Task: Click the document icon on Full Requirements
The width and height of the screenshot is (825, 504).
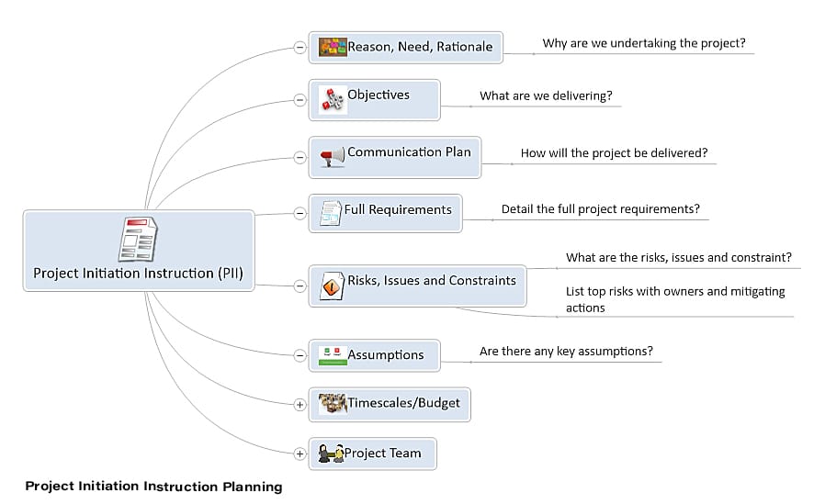Action: 331,213
